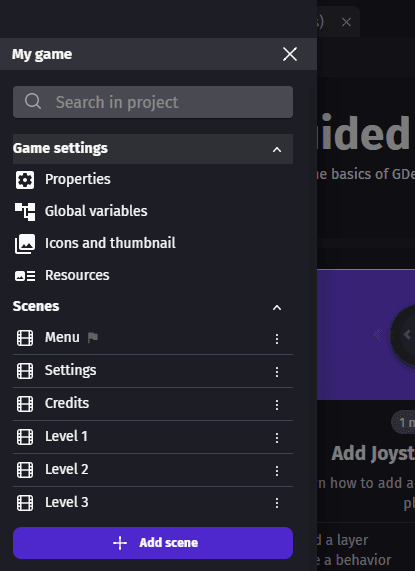Click the Global variables tree icon
This screenshot has width=415, height=571.
25,212
